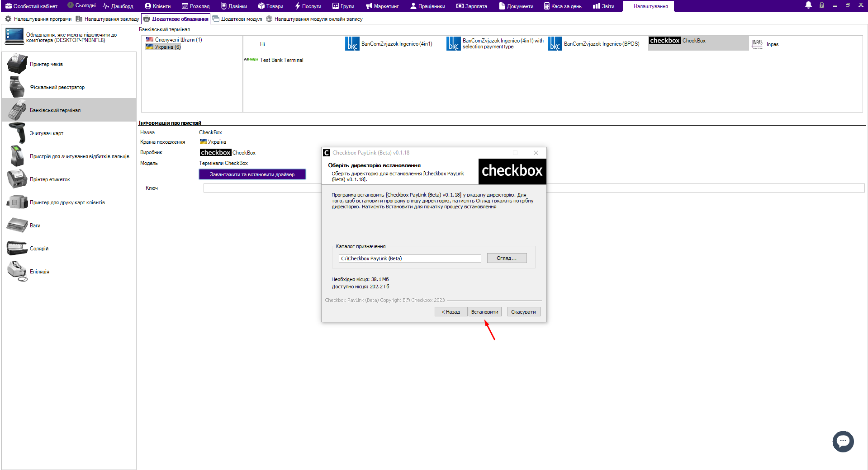868x470 pixels.
Task: Open the Розклад menu
Action: click(x=195, y=6)
